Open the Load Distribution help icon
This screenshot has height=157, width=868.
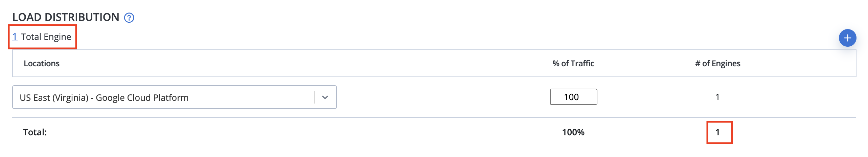point(129,18)
